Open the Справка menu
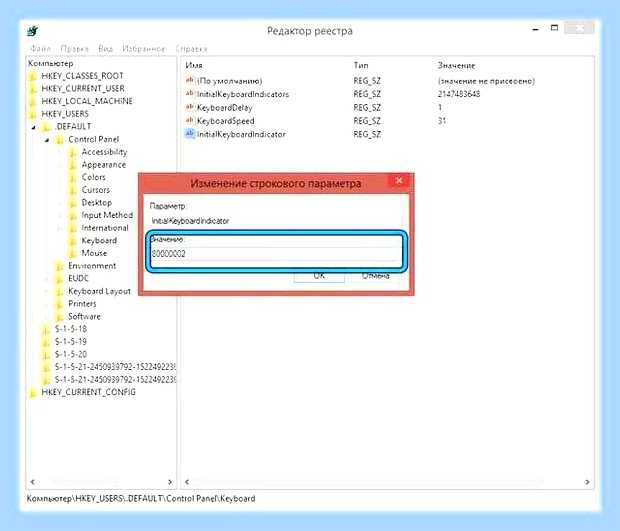This screenshot has width=620, height=531. 191,49
